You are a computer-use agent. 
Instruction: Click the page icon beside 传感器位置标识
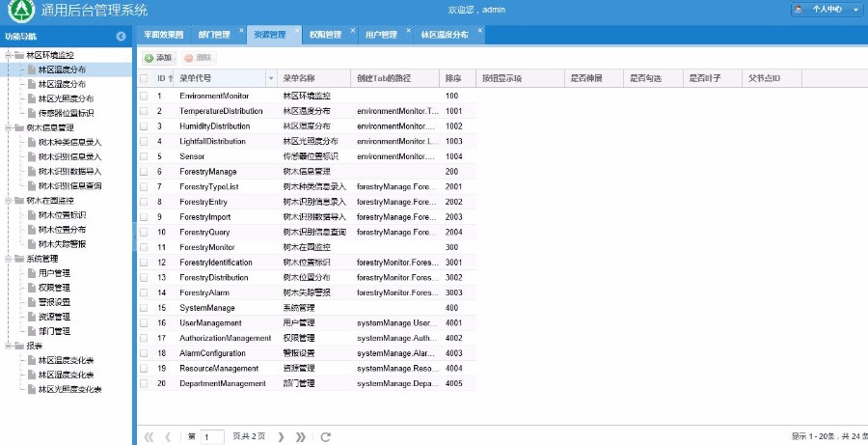(32, 113)
